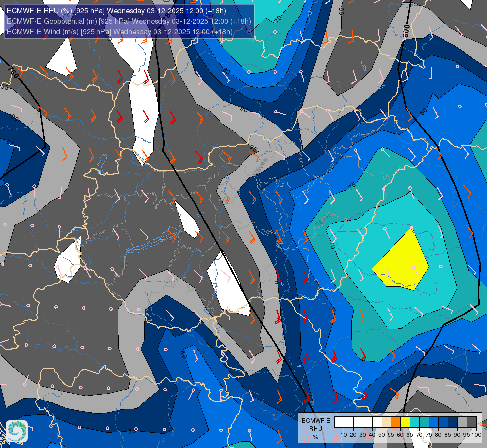Select the ECMWF-E Geopotential (m) layer title line
This screenshot has width=487, height=448.
[129, 21]
